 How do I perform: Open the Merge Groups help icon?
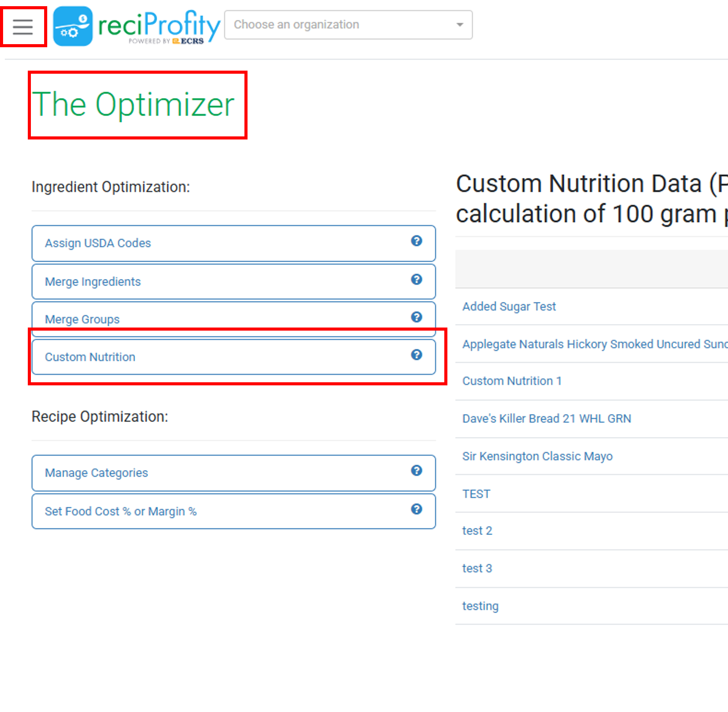[416, 317]
